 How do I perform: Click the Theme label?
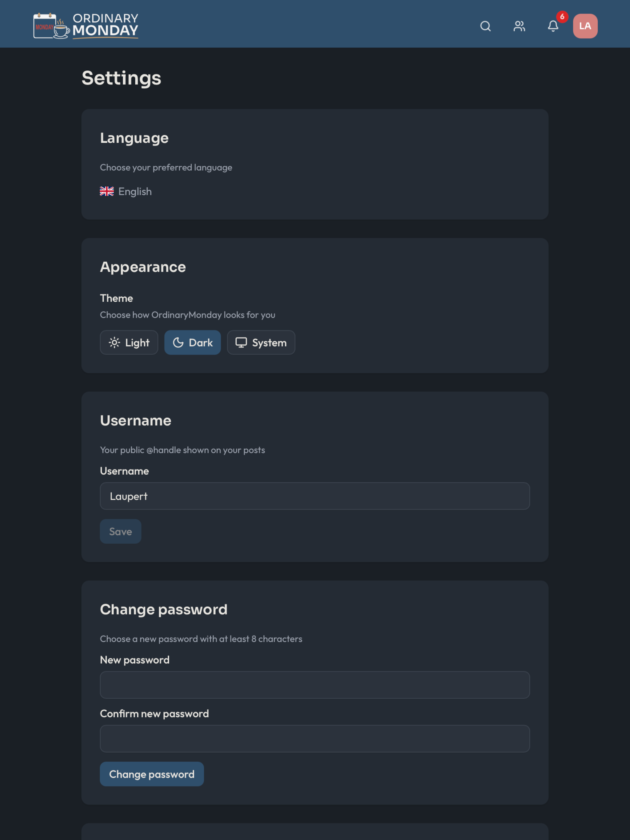pos(116,298)
